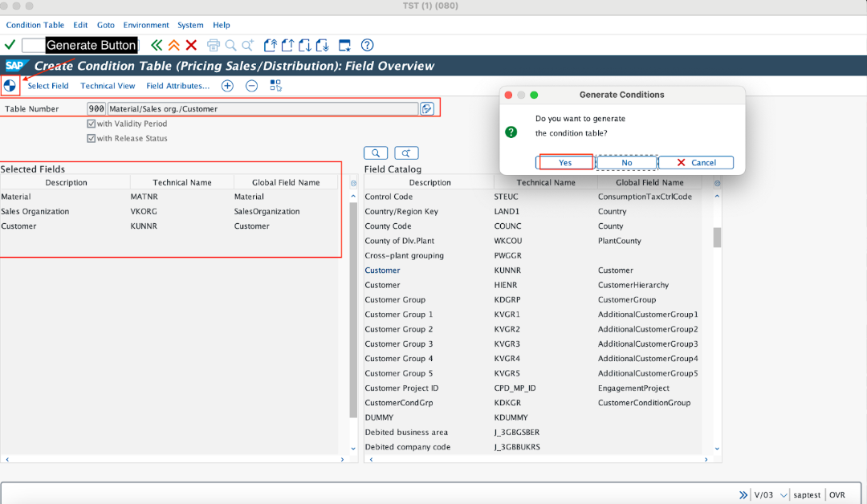
Task: Click the block selection grid icon
Action: 275,86
